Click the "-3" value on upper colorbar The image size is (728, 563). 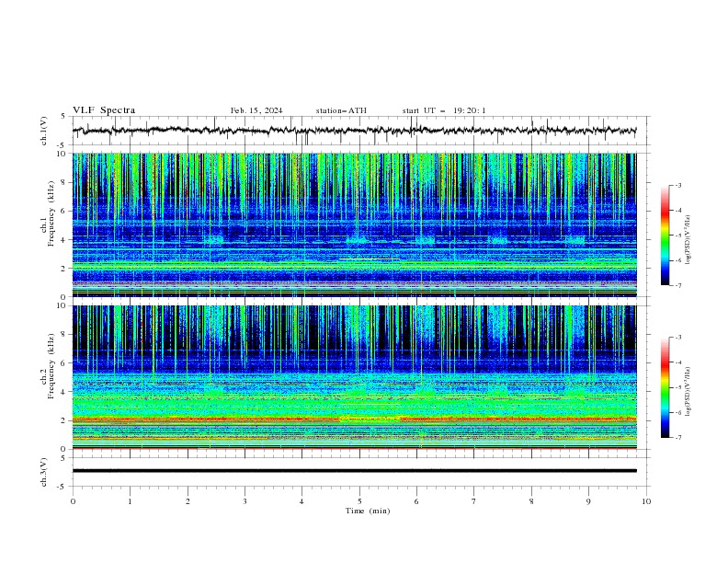pyautogui.click(x=677, y=185)
